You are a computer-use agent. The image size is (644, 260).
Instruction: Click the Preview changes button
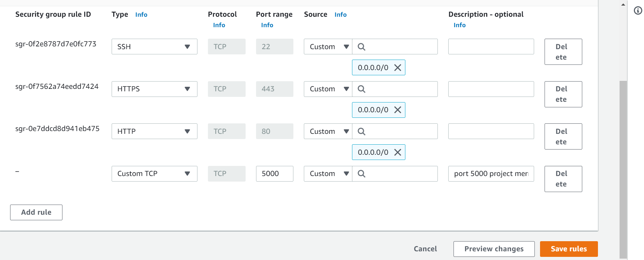[494, 249]
